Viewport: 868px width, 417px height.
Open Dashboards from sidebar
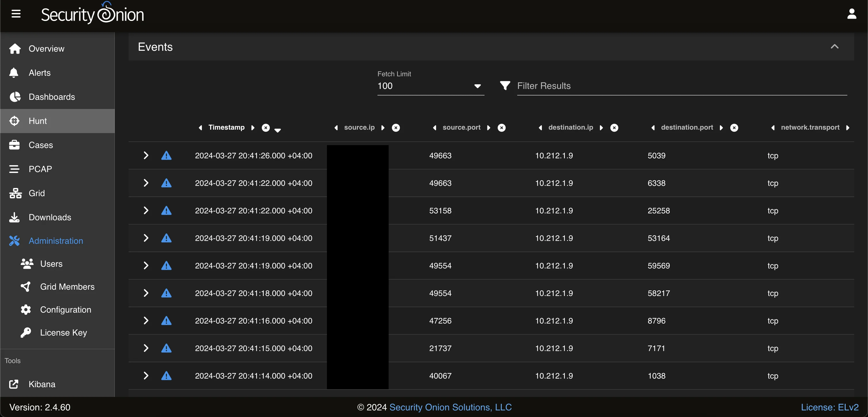(57, 97)
